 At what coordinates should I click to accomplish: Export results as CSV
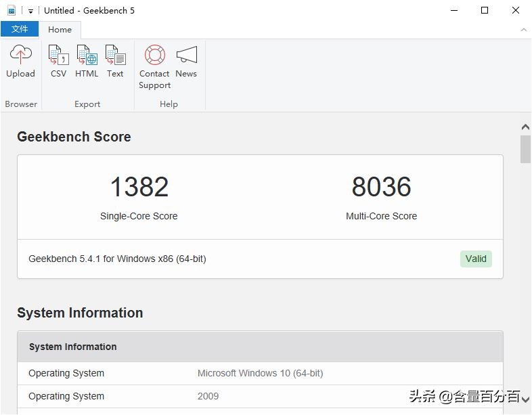58,62
